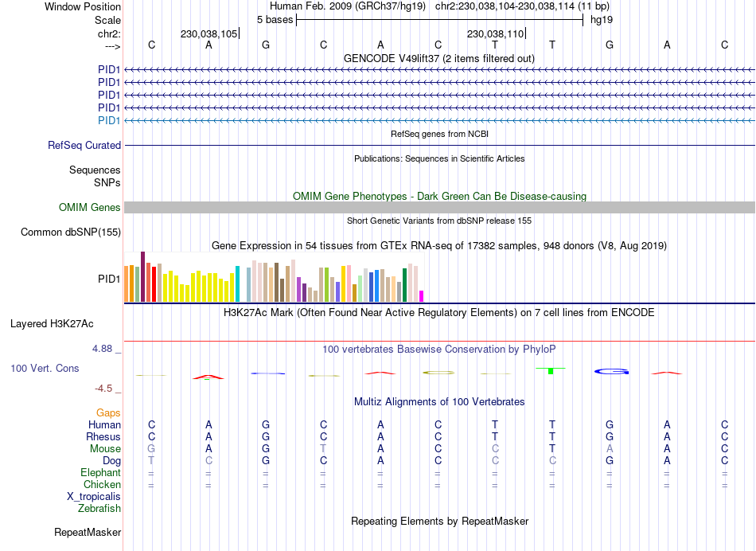Click the blue G PhyloP logo
756x551 pixels.
coord(611,372)
